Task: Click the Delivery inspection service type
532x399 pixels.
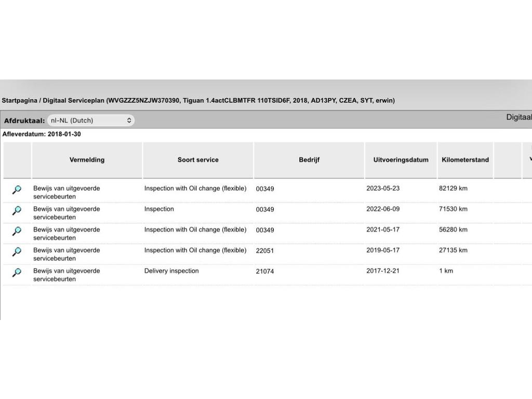Action: pos(171,271)
